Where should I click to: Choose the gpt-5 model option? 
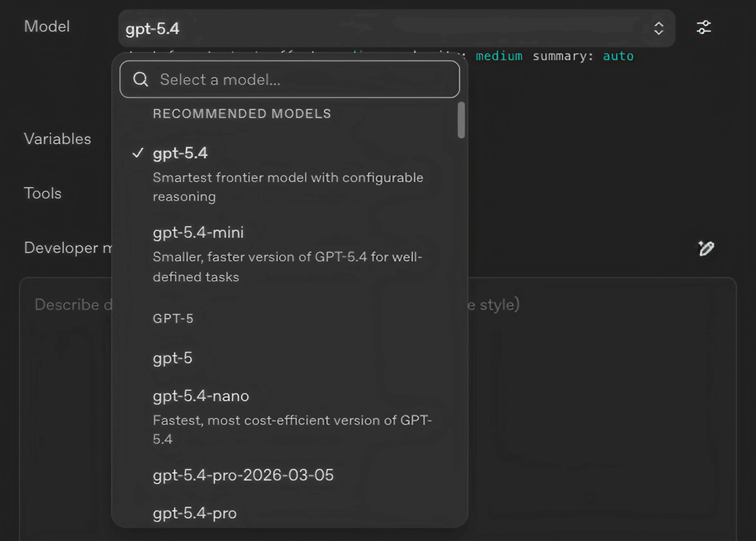pos(173,358)
